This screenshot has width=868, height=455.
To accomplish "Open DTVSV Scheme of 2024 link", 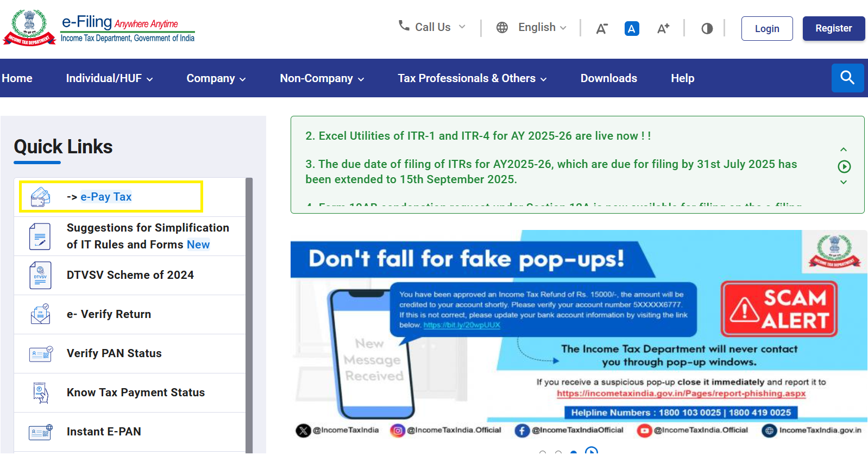I will (x=130, y=275).
